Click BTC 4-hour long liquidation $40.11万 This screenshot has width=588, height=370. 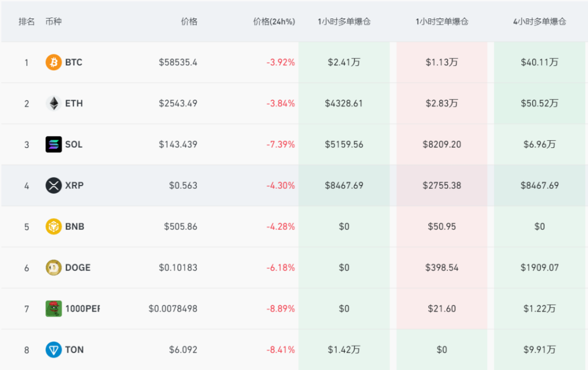tap(540, 62)
